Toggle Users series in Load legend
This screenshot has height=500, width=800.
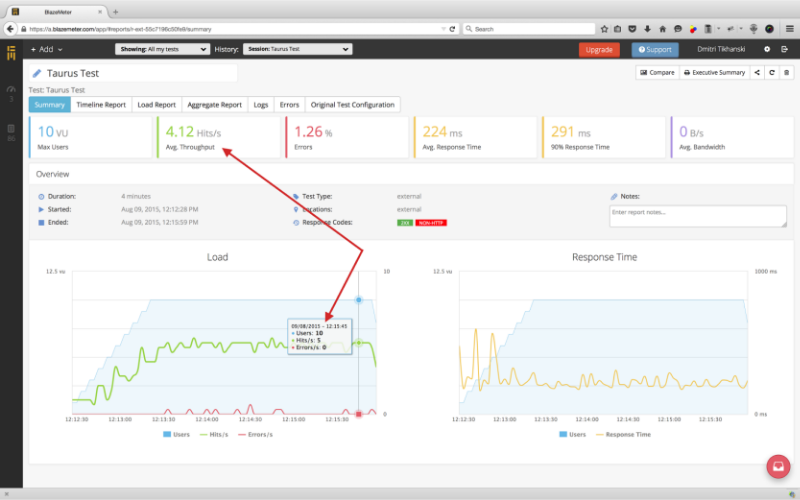pyautogui.click(x=177, y=435)
